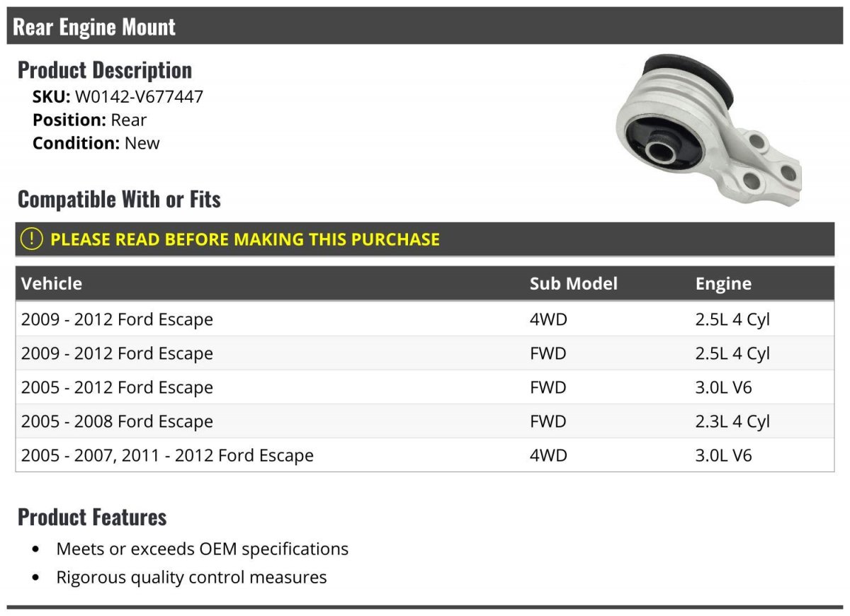The image size is (850, 616).
Task: Click the yellow exclamation warning icon
Action: click(32, 239)
